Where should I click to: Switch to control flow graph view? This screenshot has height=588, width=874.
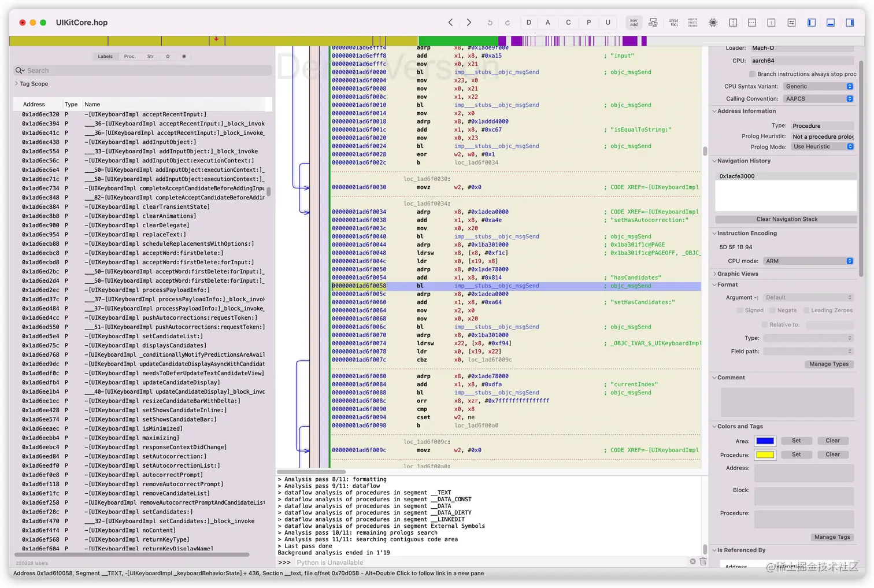(x=653, y=23)
